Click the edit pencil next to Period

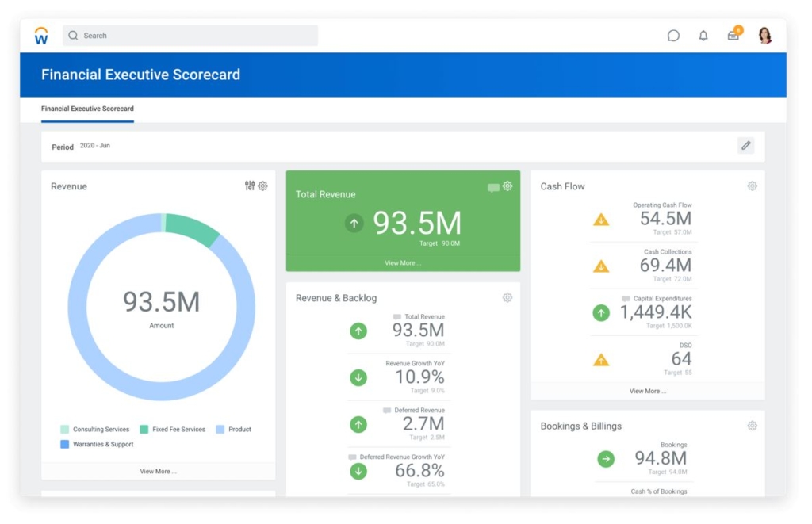pyautogui.click(x=745, y=145)
